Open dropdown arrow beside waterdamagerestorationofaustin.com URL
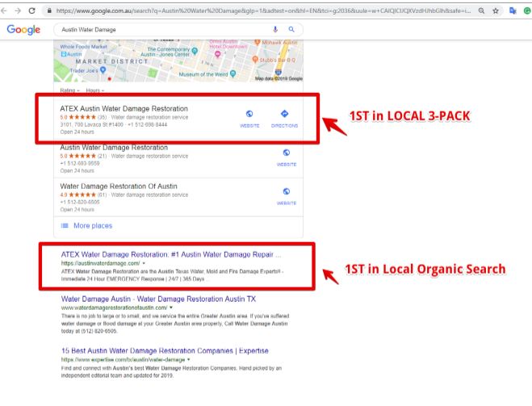 171,308
